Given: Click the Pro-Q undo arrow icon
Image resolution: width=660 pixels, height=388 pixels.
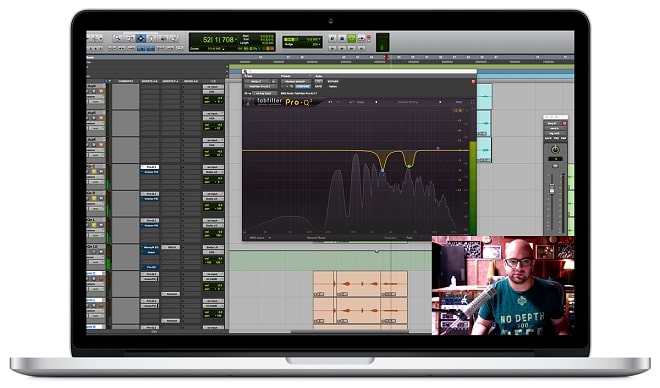Looking at the screenshot, I should coord(330,102).
